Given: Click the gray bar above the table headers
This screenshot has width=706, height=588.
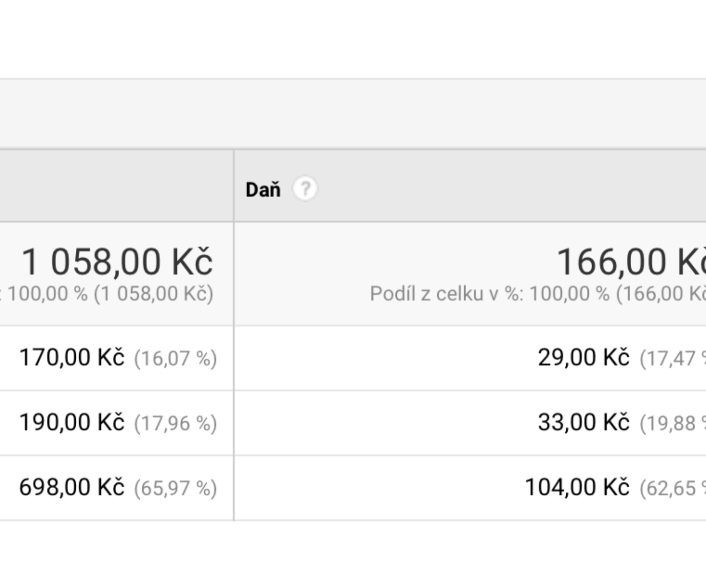Looking at the screenshot, I should (x=353, y=113).
